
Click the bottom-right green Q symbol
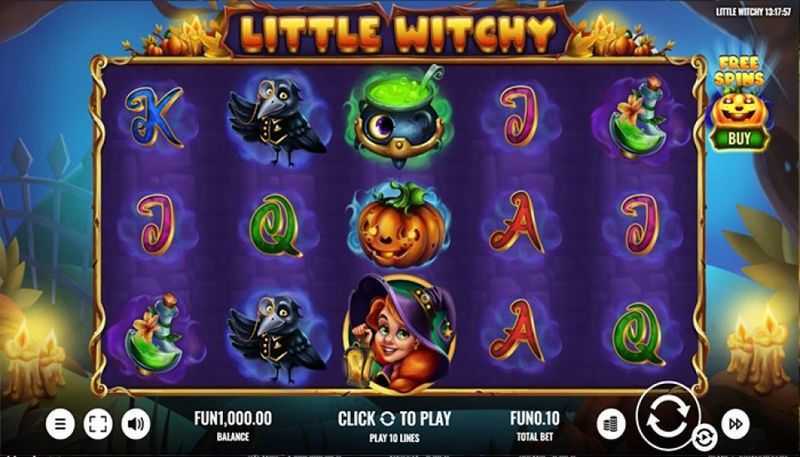point(639,334)
